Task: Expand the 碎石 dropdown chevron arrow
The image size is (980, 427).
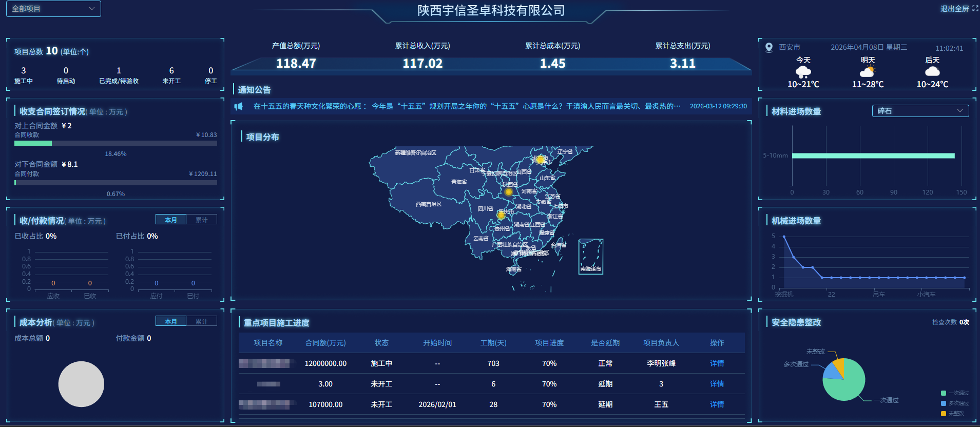Action: (960, 111)
